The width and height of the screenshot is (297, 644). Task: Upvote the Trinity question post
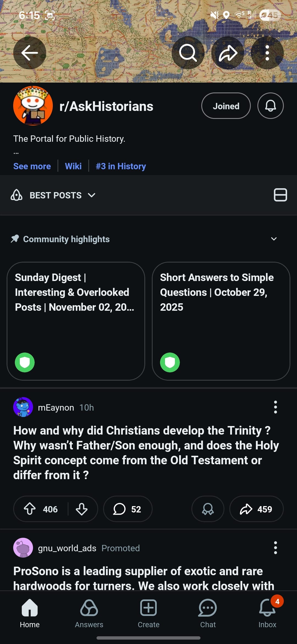click(30, 509)
